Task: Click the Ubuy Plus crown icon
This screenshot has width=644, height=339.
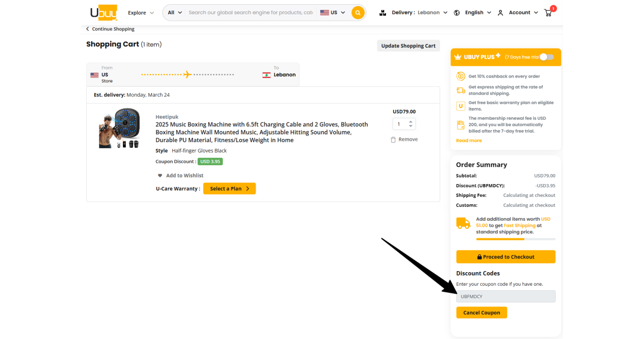Action: pyautogui.click(x=458, y=57)
